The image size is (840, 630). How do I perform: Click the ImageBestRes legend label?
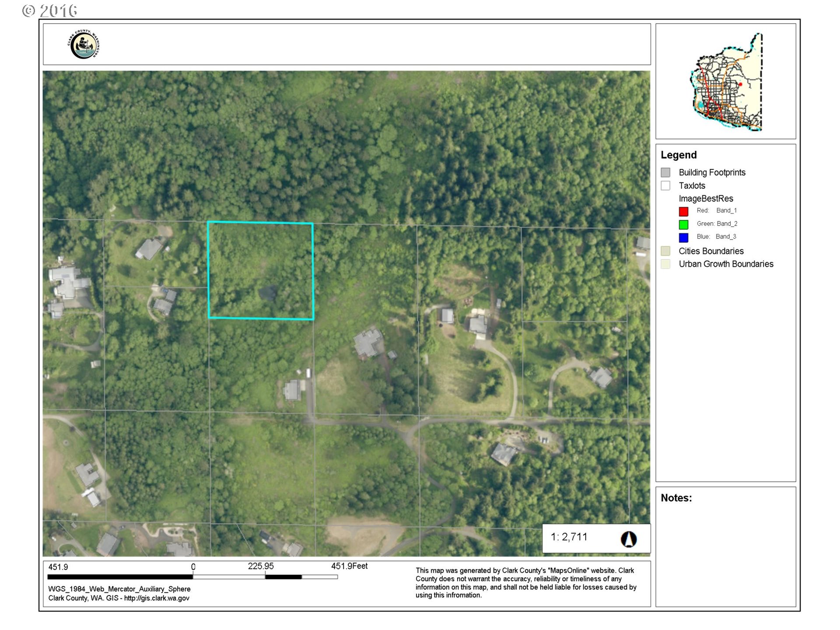point(706,199)
